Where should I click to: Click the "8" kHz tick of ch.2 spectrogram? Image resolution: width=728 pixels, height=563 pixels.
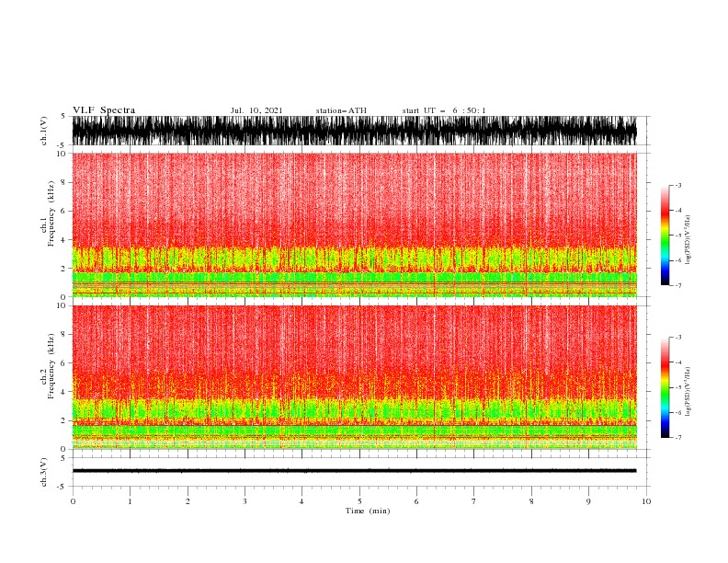coord(63,335)
